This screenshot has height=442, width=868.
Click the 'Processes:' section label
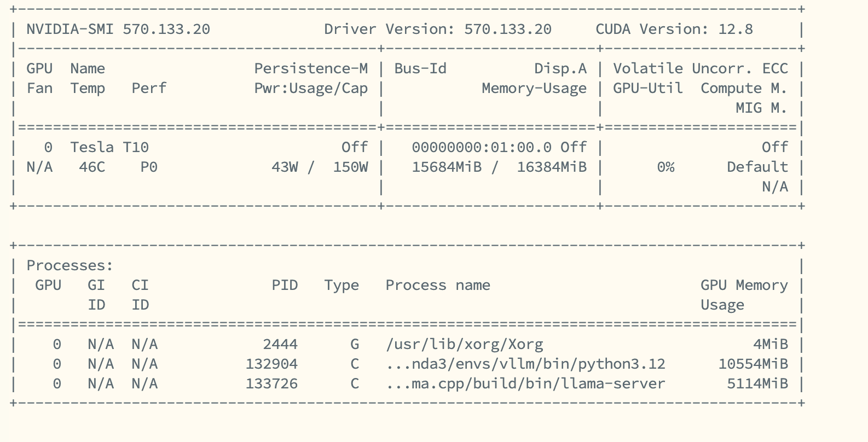tap(70, 265)
